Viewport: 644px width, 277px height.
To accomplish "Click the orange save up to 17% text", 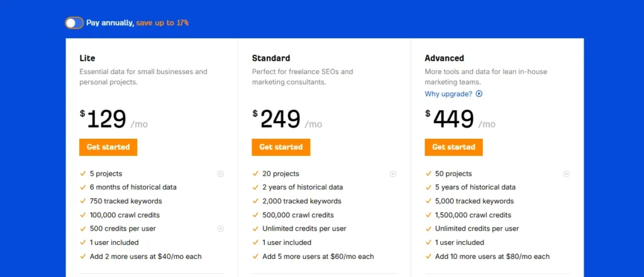I will coord(162,23).
